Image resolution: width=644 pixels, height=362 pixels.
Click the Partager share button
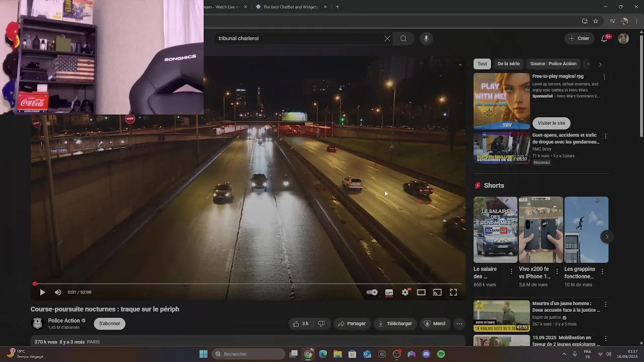tap(352, 324)
